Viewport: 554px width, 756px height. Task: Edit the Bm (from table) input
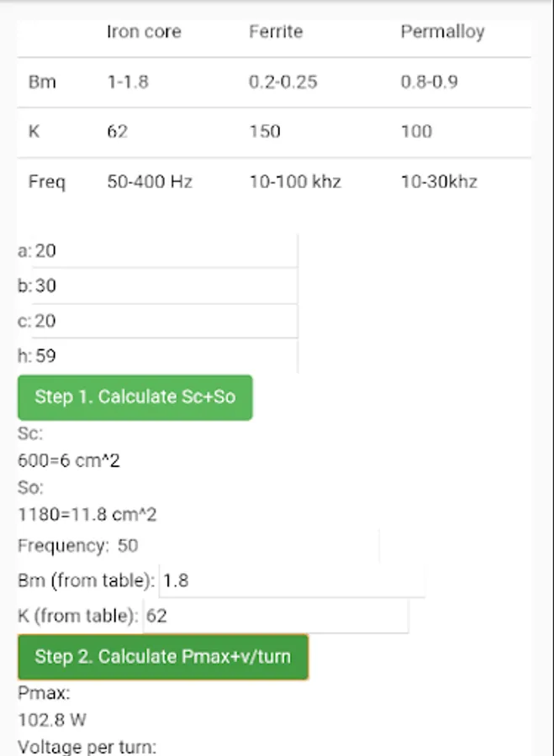coord(292,580)
